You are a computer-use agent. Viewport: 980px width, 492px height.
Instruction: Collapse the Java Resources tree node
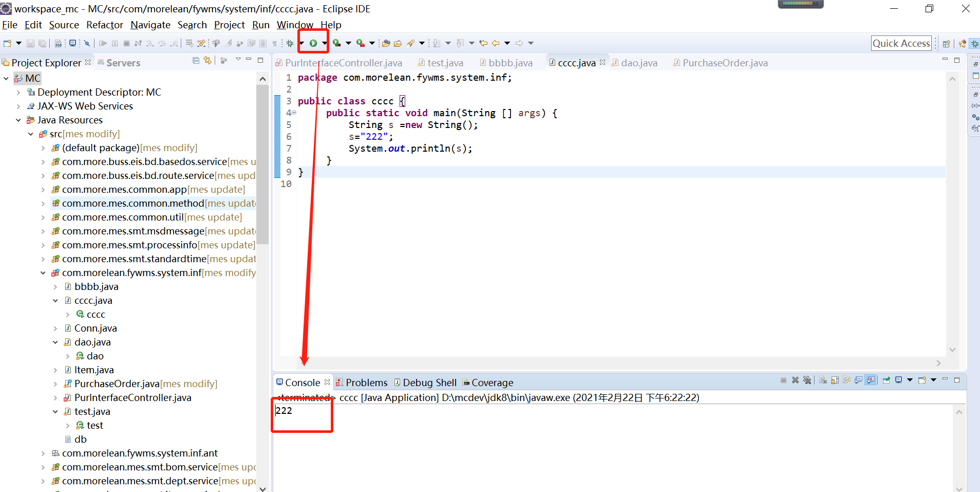18,120
